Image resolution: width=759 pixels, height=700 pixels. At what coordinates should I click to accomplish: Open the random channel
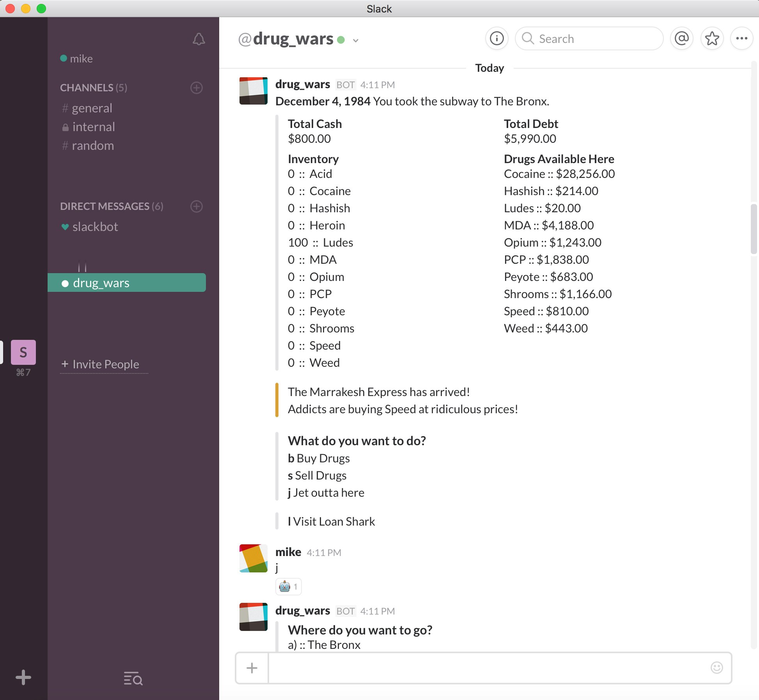tap(93, 146)
